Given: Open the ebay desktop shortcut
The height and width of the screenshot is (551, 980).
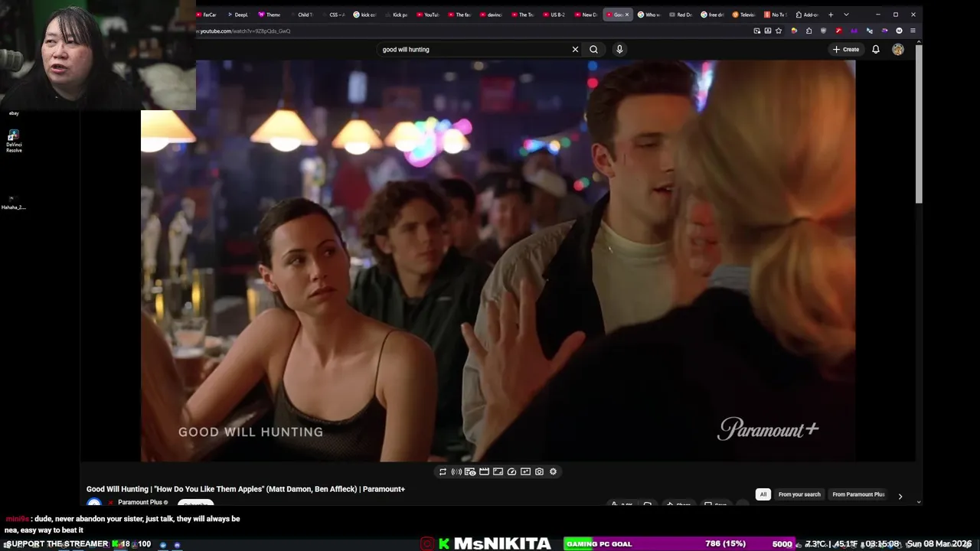Looking at the screenshot, I should [14, 112].
